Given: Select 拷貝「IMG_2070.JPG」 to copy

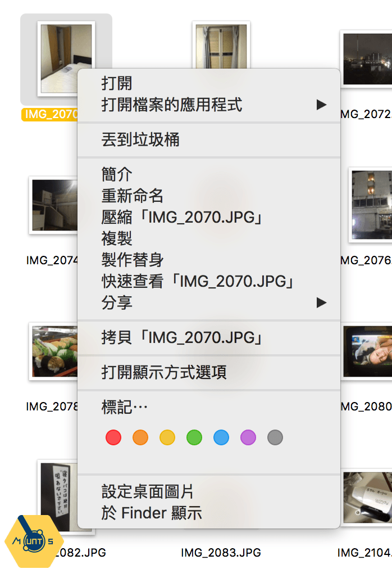Looking at the screenshot, I should [209, 338].
